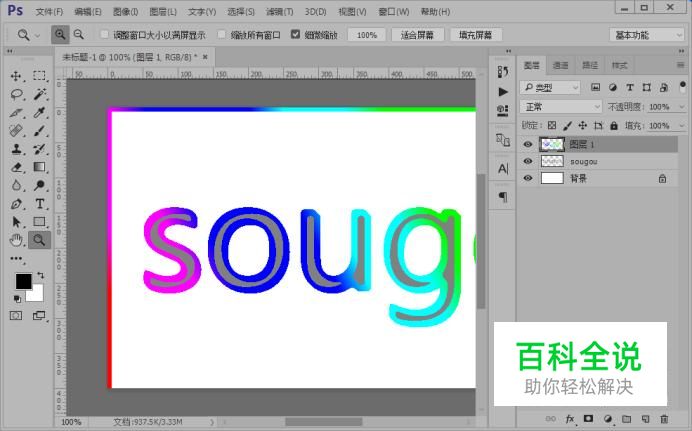Select the Zoom tool in toolbox
The image size is (692, 431).
[39, 240]
